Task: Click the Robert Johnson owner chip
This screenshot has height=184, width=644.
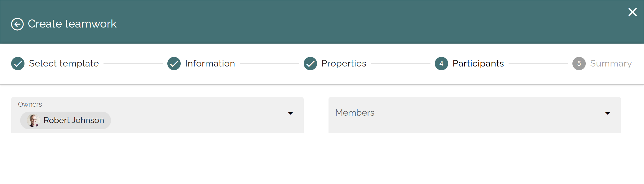Action: tap(65, 120)
